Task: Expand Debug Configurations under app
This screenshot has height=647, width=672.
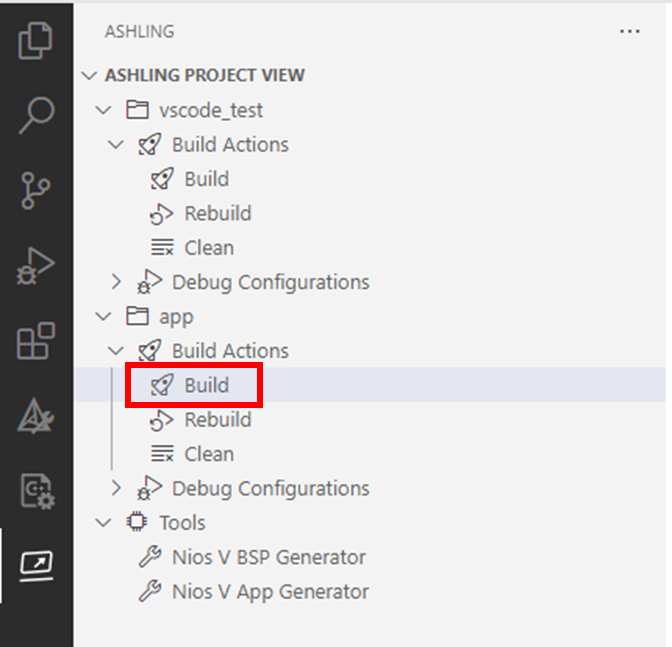Action: 116,488
